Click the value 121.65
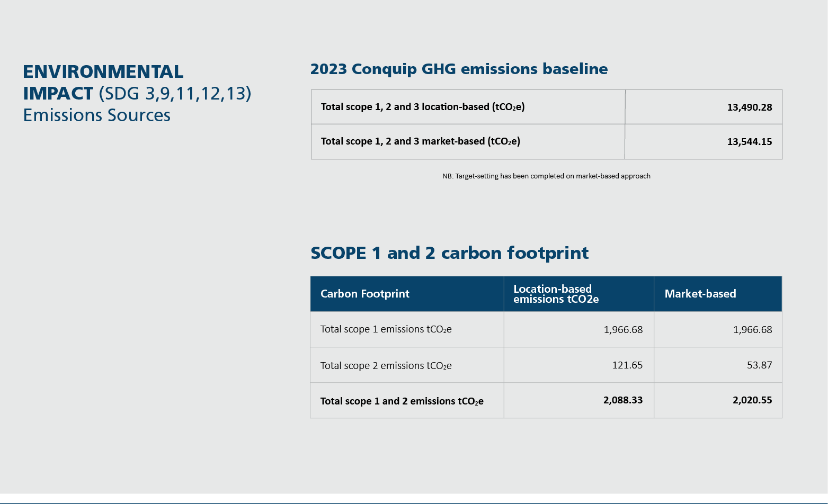This screenshot has width=828, height=504. 627,365
